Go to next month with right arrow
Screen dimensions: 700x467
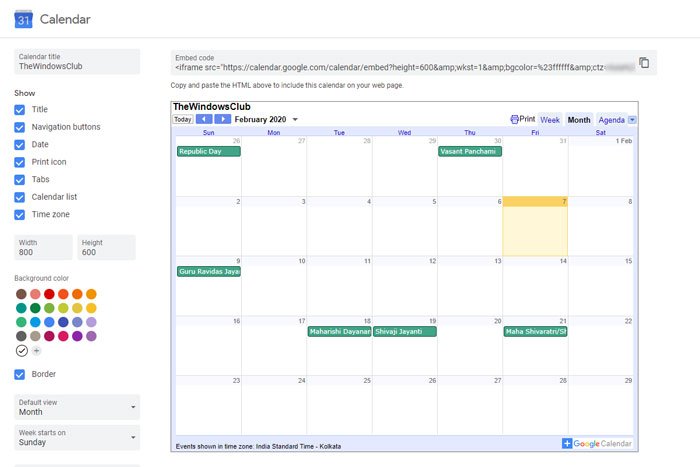(x=222, y=119)
